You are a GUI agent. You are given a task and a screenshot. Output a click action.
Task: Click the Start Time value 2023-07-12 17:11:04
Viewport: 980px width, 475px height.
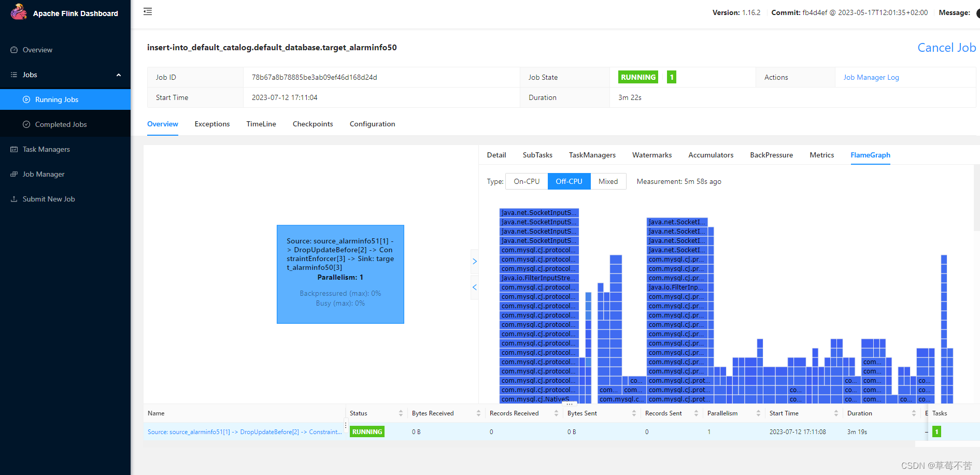pos(285,97)
